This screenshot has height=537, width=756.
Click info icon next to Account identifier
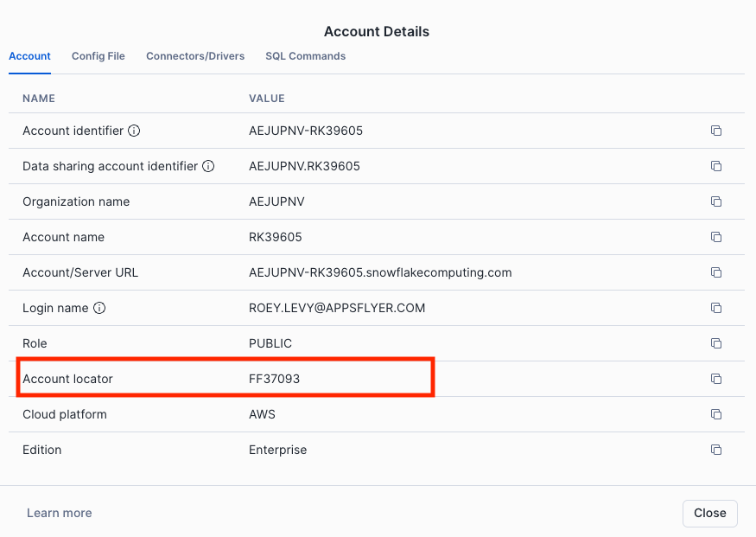point(134,131)
